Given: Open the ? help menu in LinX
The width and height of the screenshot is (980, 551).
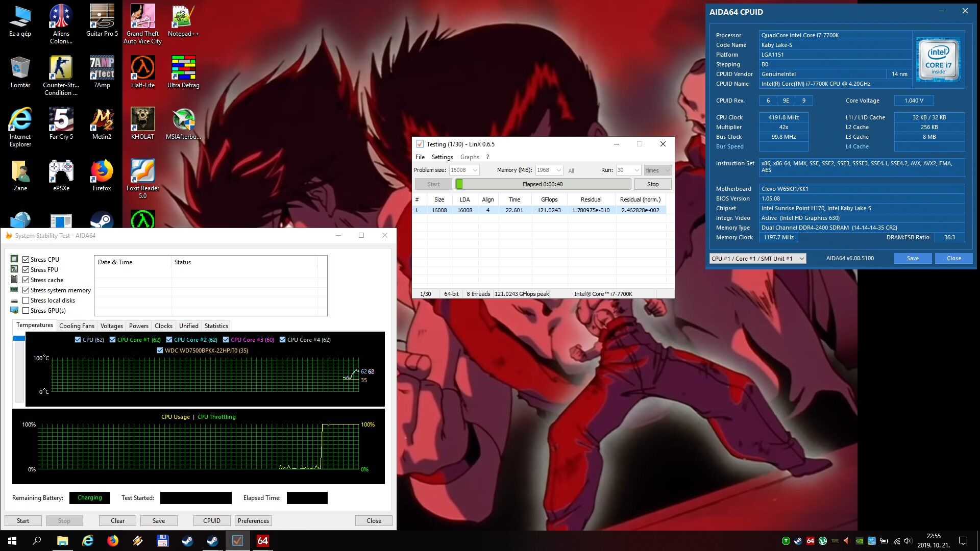Looking at the screenshot, I should [x=487, y=157].
